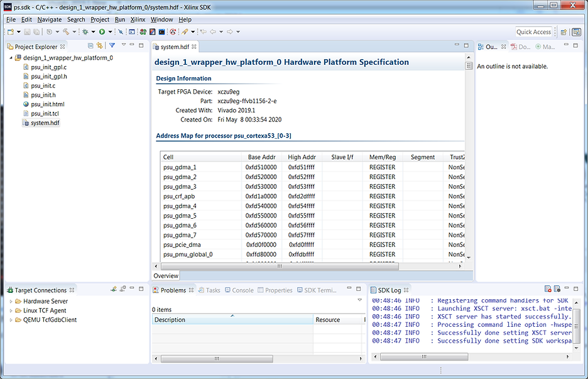Toggle Link with Editor in Project Explorer

tap(100, 45)
